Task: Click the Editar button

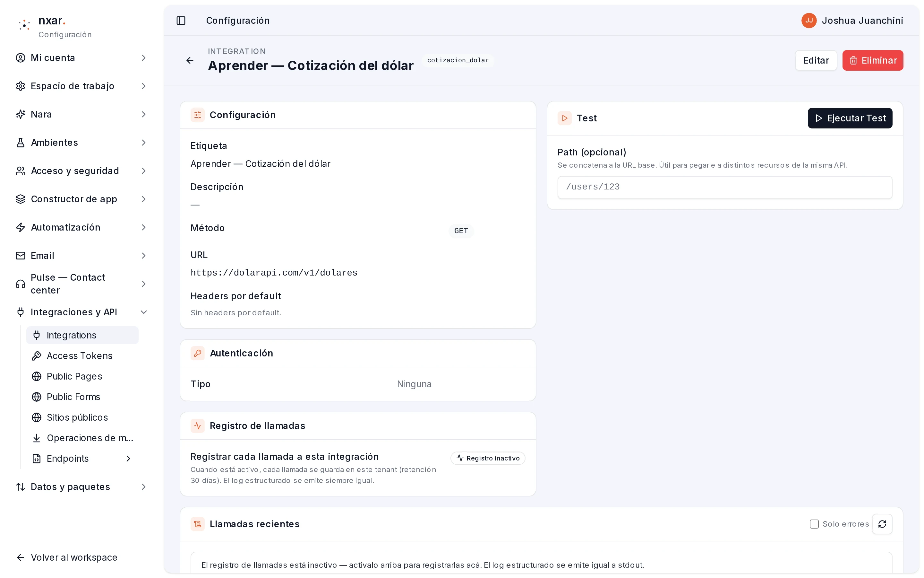Action: (816, 60)
